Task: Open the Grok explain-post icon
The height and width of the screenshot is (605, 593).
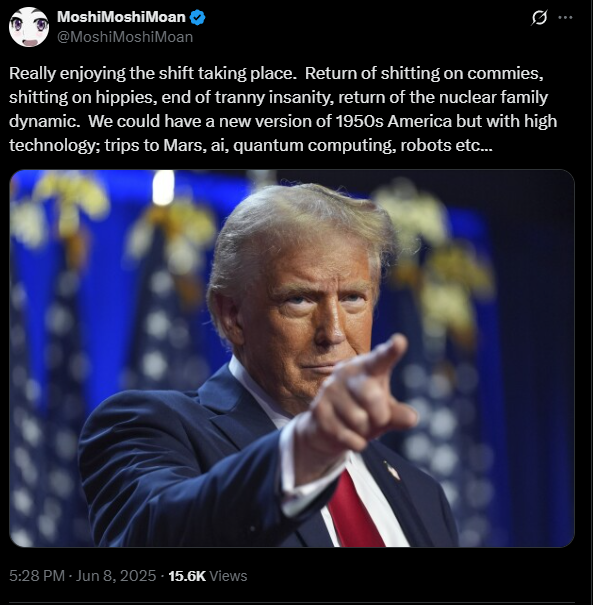Action: click(539, 17)
